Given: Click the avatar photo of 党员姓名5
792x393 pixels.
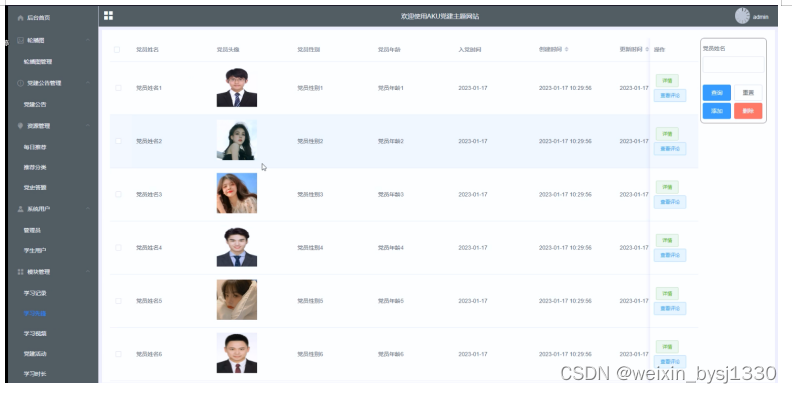Looking at the screenshot, I should (237, 300).
